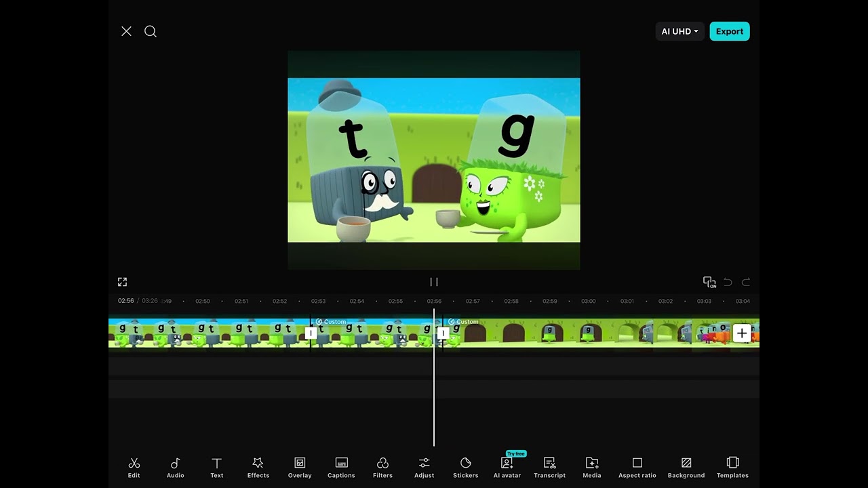
Task: Open the Text tool
Action: 217,467
